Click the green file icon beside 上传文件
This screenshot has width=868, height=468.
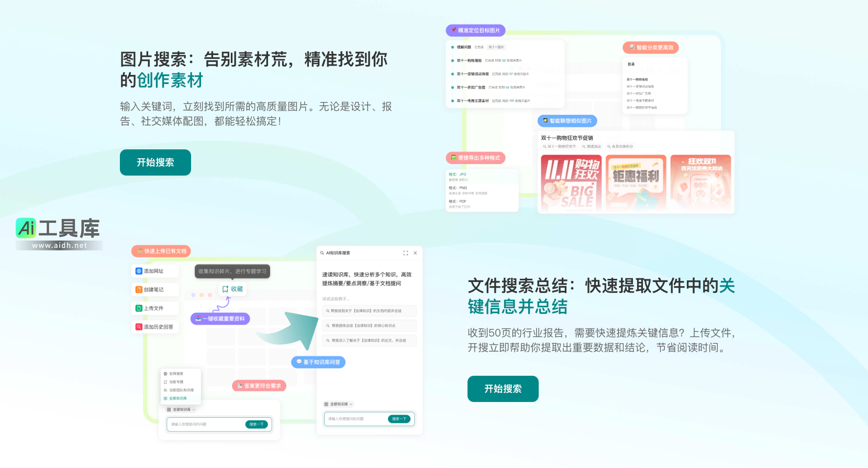point(139,308)
